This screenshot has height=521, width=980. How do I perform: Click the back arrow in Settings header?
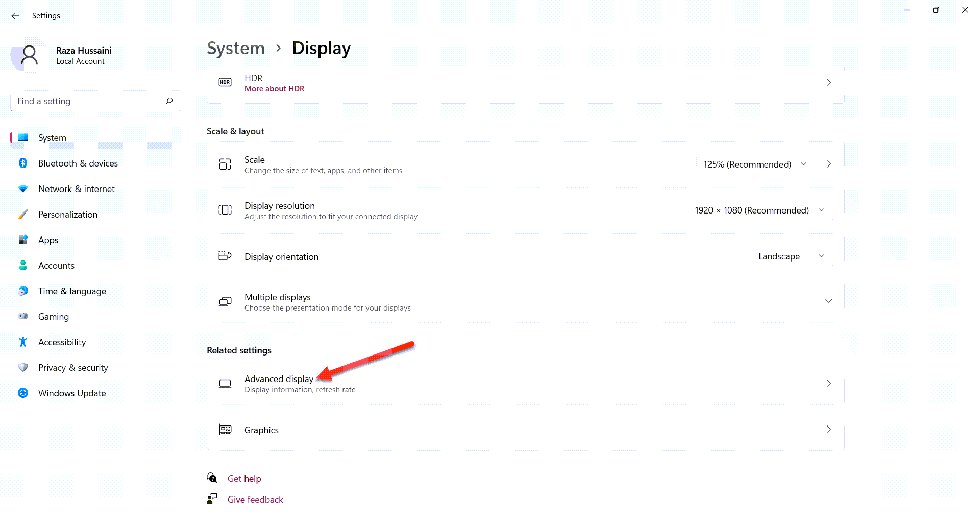click(15, 16)
